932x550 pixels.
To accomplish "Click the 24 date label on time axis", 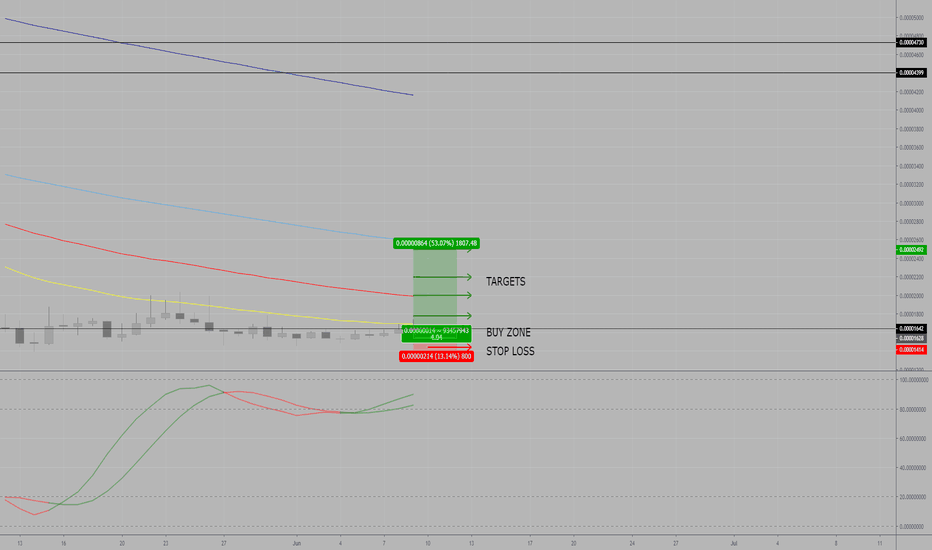I will click(632, 543).
